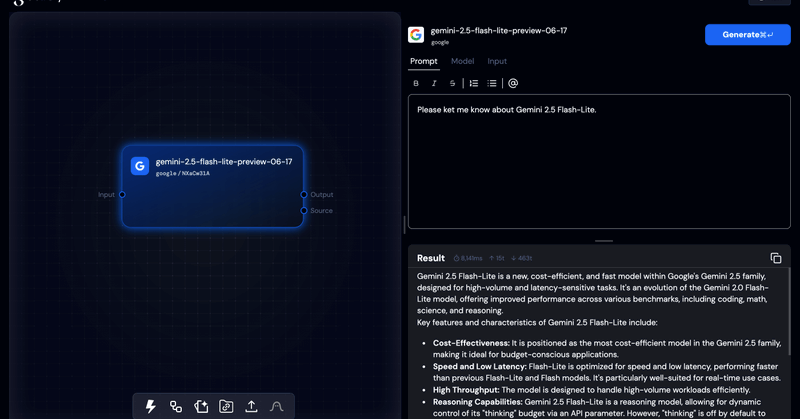
Task: Toggle strikethrough formatting in prompt editor
Action: [452, 83]
